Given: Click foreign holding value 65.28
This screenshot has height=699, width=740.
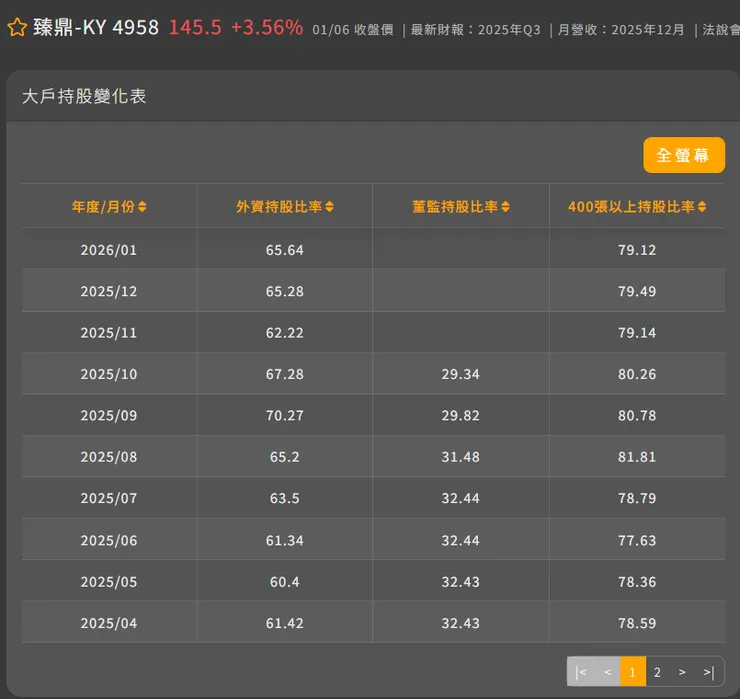Looking at the screenshot, I should [285, 291].
